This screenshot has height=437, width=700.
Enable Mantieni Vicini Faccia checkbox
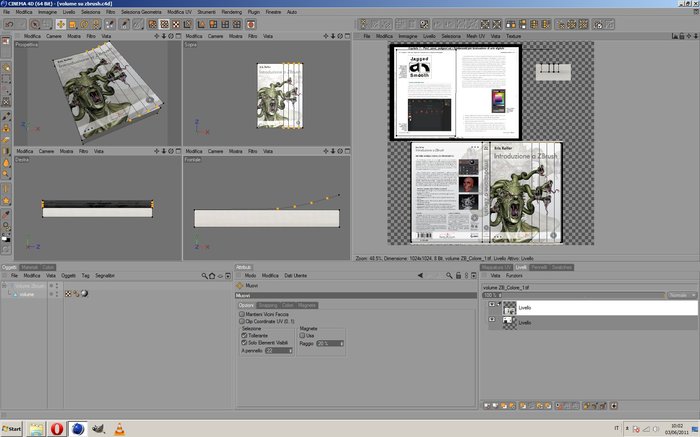click(242, 314)
